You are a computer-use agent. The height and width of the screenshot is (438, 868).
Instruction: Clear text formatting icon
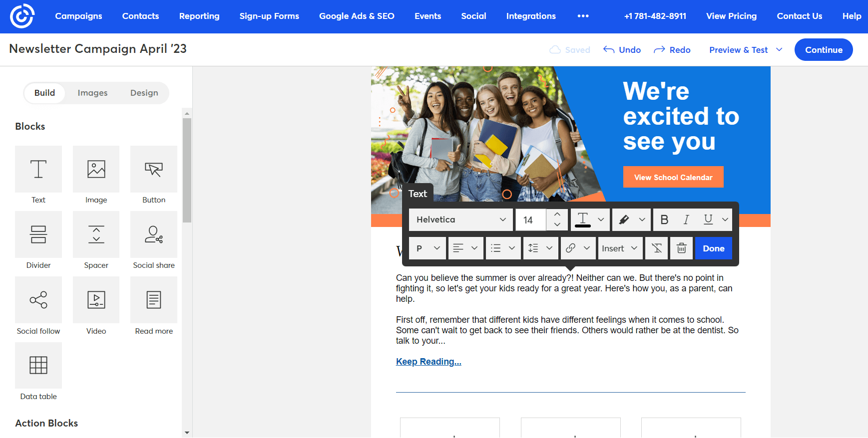(657, 248)
